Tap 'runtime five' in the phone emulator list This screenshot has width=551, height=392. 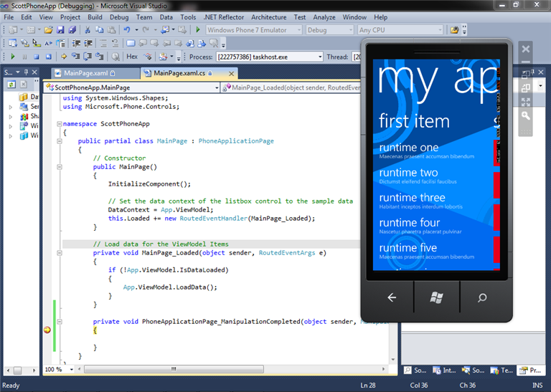coord(408,248)
